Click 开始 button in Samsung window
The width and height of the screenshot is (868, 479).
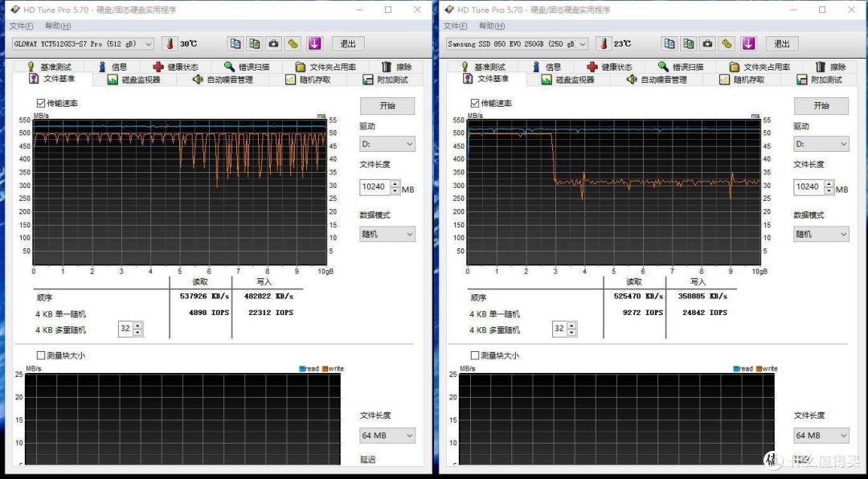(x=821, y=106)
